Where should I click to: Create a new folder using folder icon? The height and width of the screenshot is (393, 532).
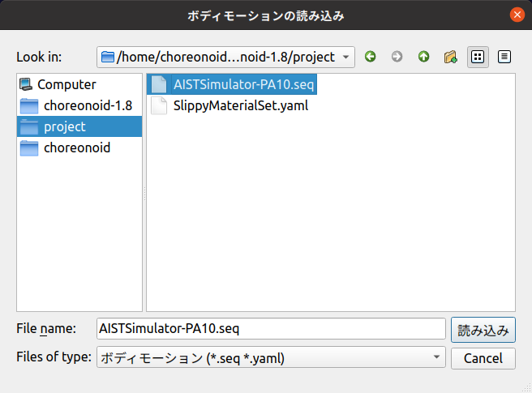point(451,57)
